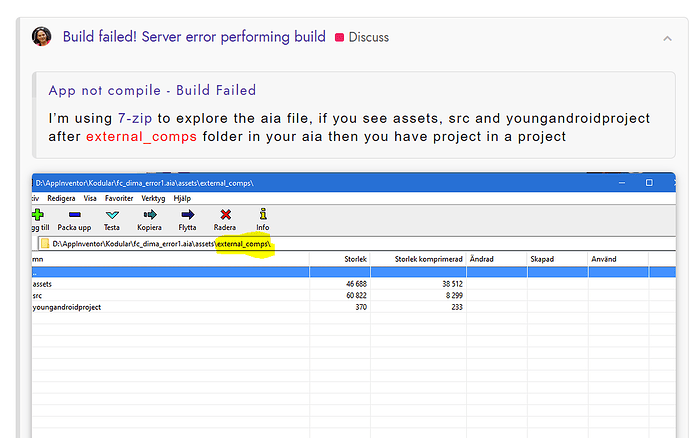Follow the 7-zip hyperlink
Screen dimensions: 690x438
(x=135, y=118)
